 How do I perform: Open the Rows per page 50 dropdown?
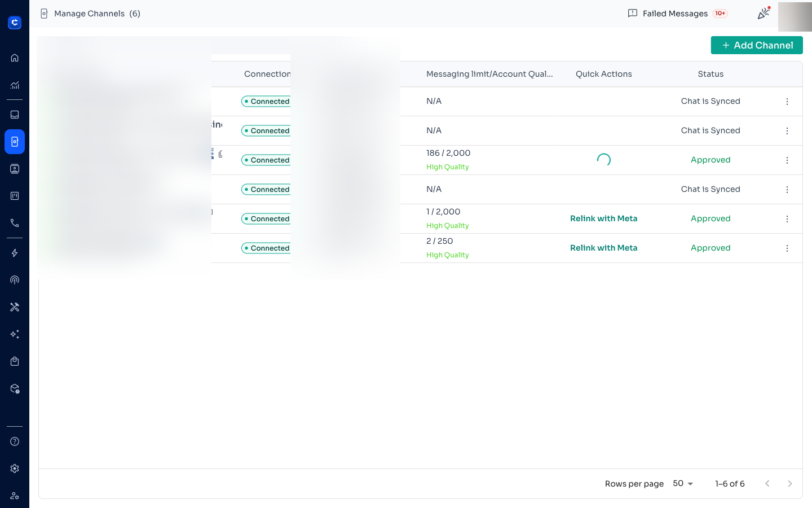point(683,484)
